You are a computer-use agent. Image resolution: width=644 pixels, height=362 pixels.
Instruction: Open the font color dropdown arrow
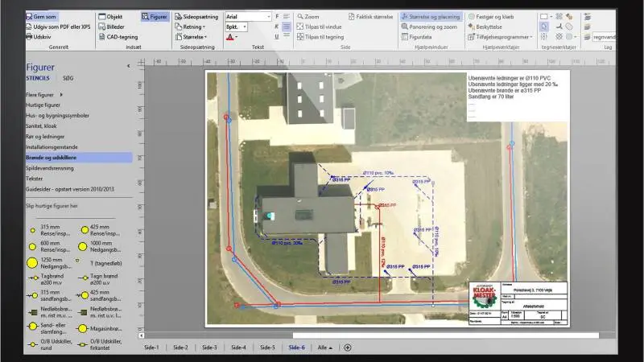pos(236,37)
